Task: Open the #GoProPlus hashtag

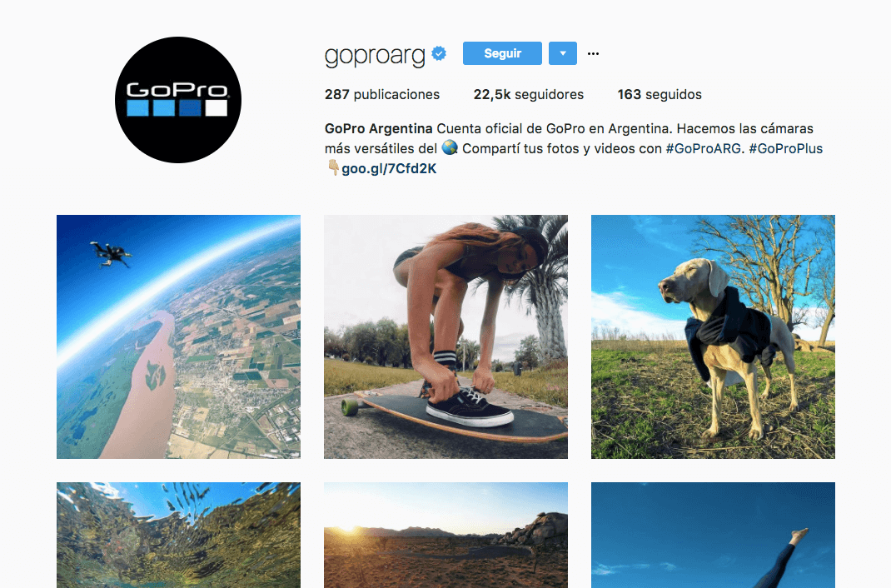Action: (786, 149)
